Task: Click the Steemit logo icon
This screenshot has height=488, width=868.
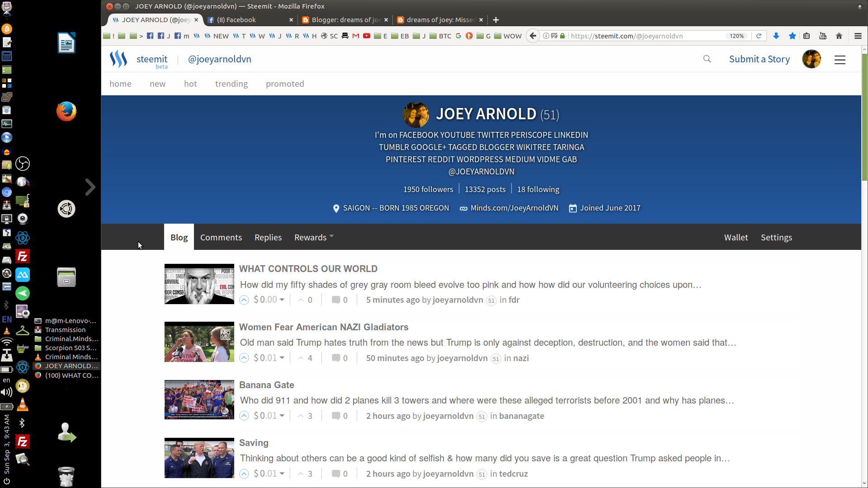Action: tap(118, 59)
